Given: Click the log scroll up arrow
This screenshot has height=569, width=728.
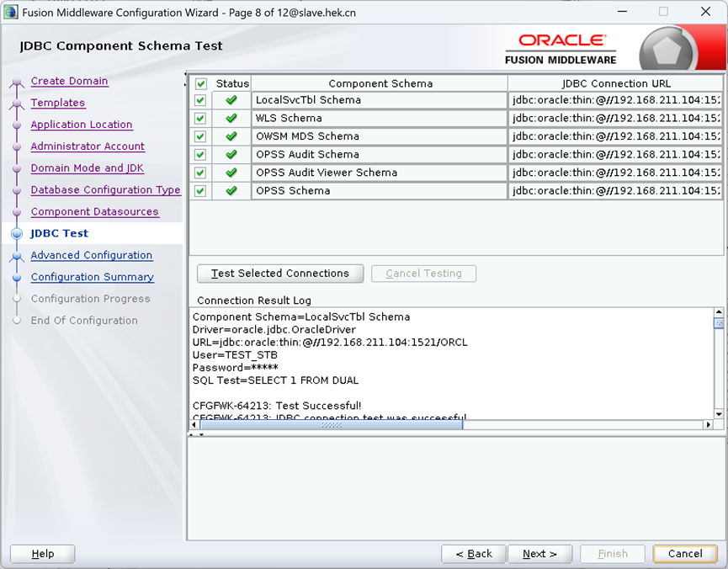Looking at the screenshot, I should point(719,312).
